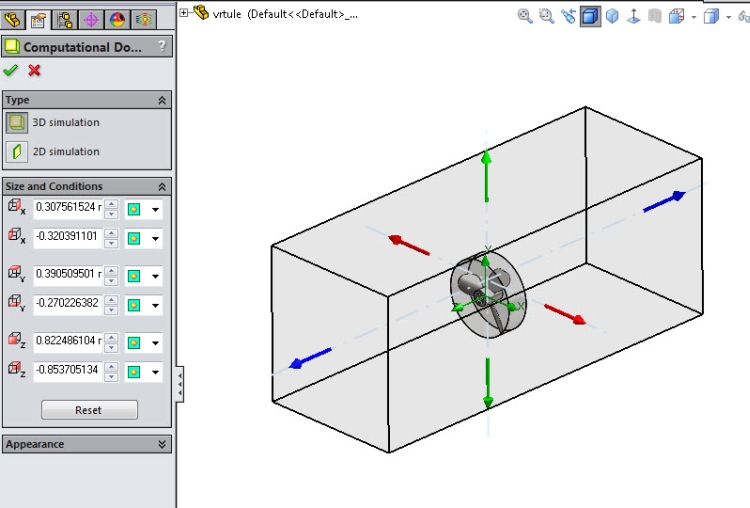Decrease the X min value with spinner
Viewport: 750px width, 508px height.
(111, 243)
